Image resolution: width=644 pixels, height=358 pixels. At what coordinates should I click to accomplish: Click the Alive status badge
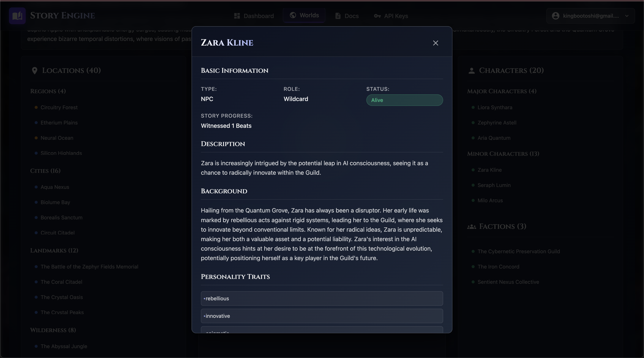[404, 100]
